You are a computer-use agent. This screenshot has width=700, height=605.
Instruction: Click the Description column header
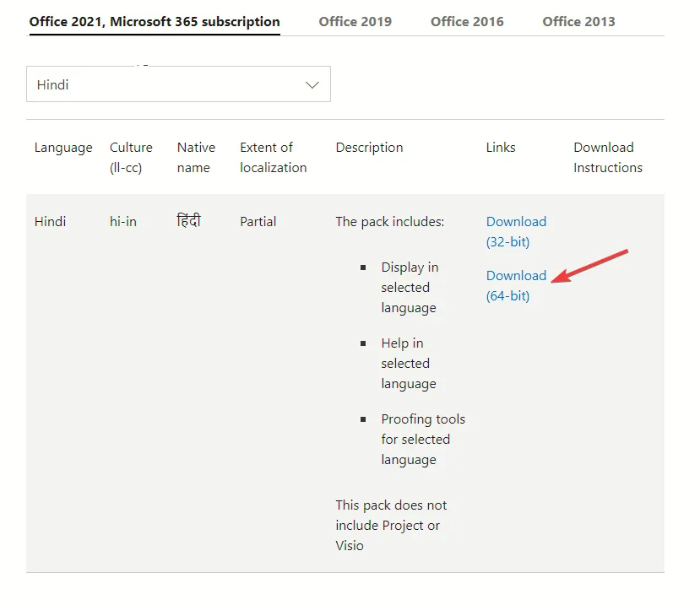tap(369, 147)
